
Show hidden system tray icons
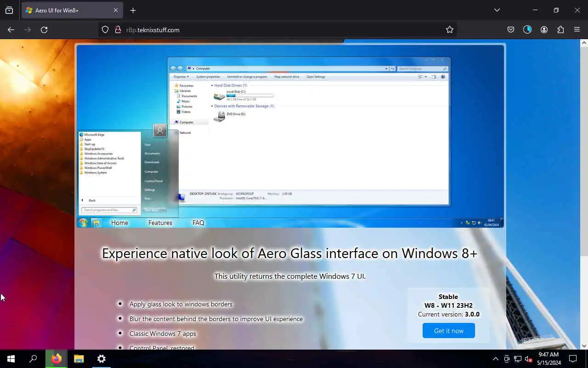pos(495,359)
